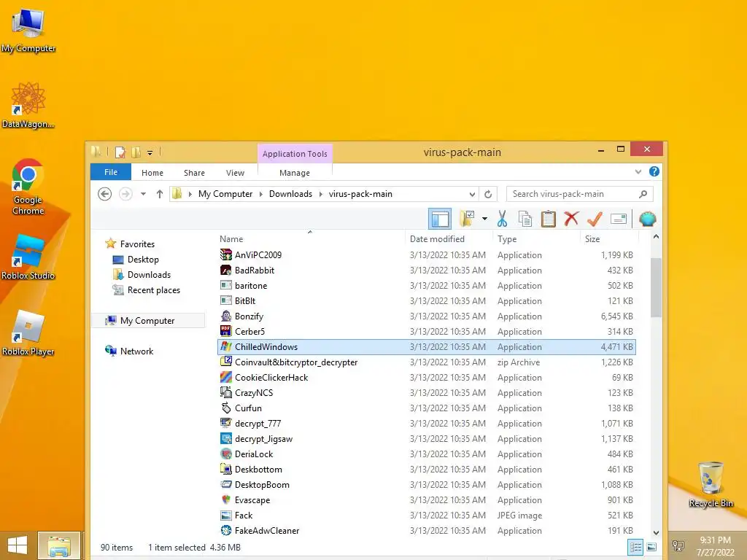Image resolution: width=747 pixels, height=560 pixels.
Task: Click the orange checkmark Properties icon
Action: [595, 219]
